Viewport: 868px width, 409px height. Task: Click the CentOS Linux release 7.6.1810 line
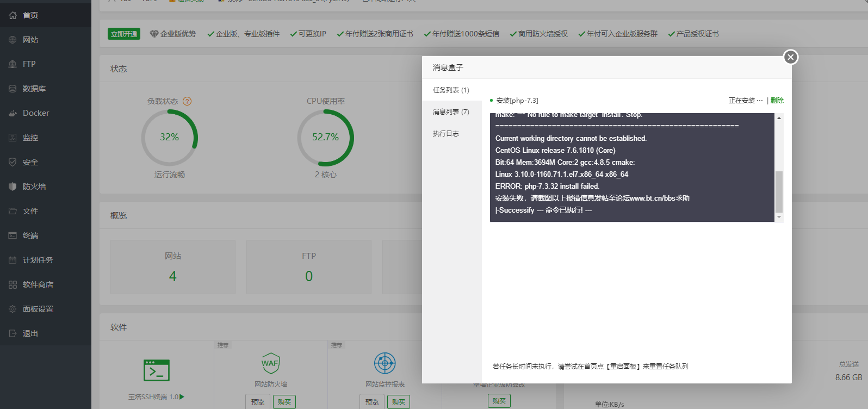(x=555, y=150)
